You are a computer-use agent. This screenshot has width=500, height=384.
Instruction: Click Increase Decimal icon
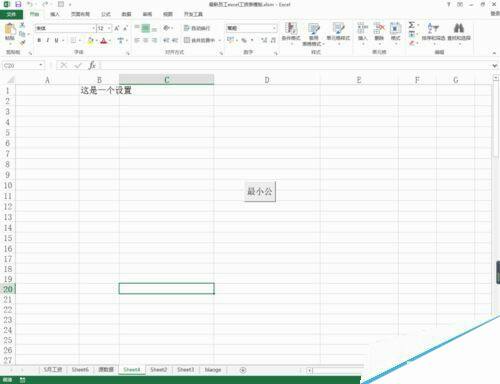(x=264, y=40)
